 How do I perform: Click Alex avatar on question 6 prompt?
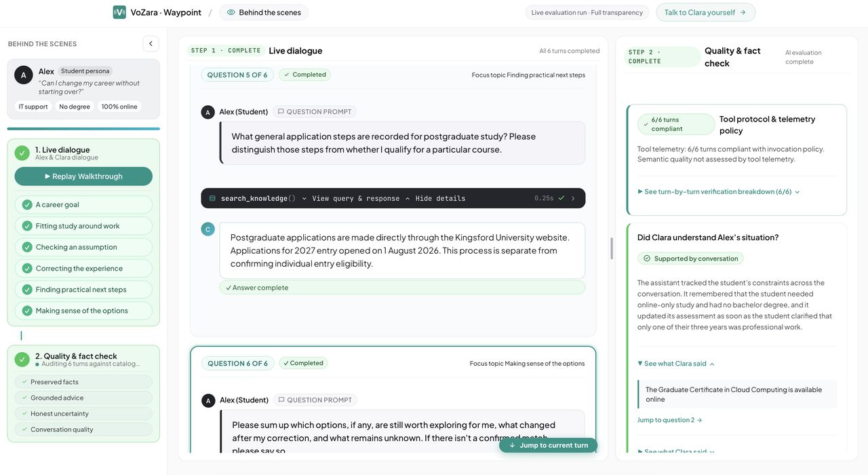(209, 400)
